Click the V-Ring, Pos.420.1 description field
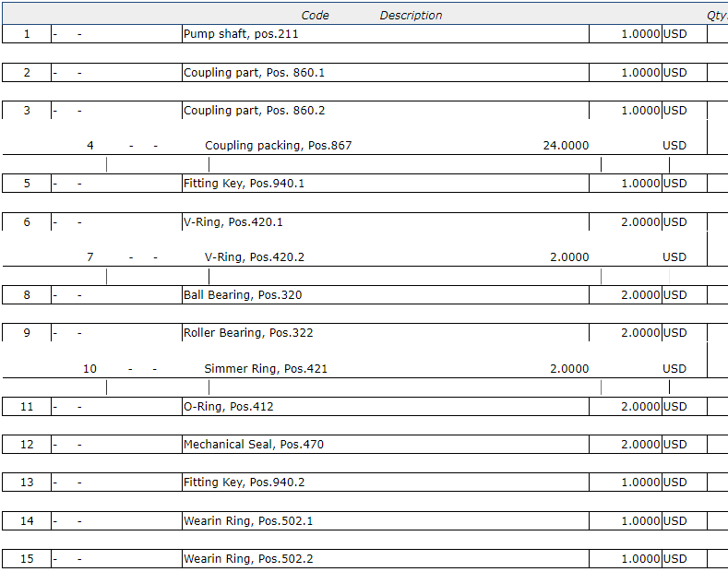This screenshot has height=572, width=728. coord(233,222)
